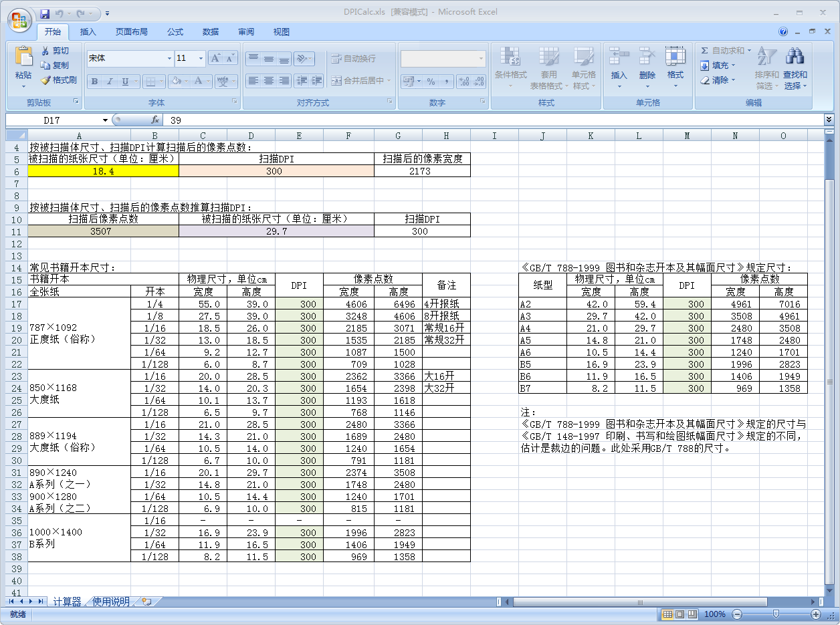The height and width of the screenshot is (625, 840).
Task: Click the Increase Font Size icon
Action: [x=215, y=59]
